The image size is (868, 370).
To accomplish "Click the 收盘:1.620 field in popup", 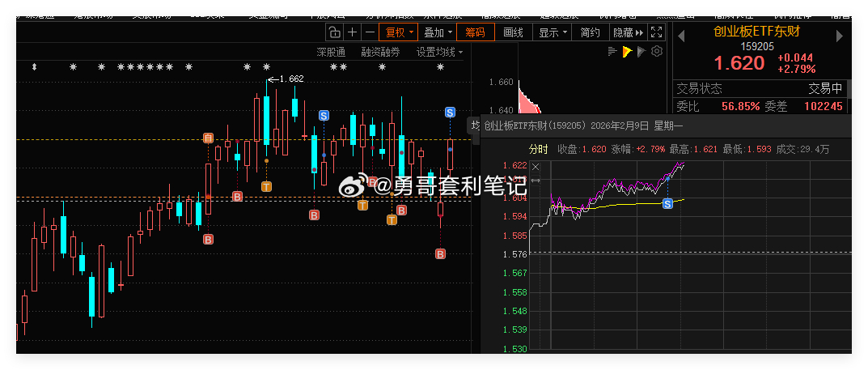I will (x=582, y=149).
